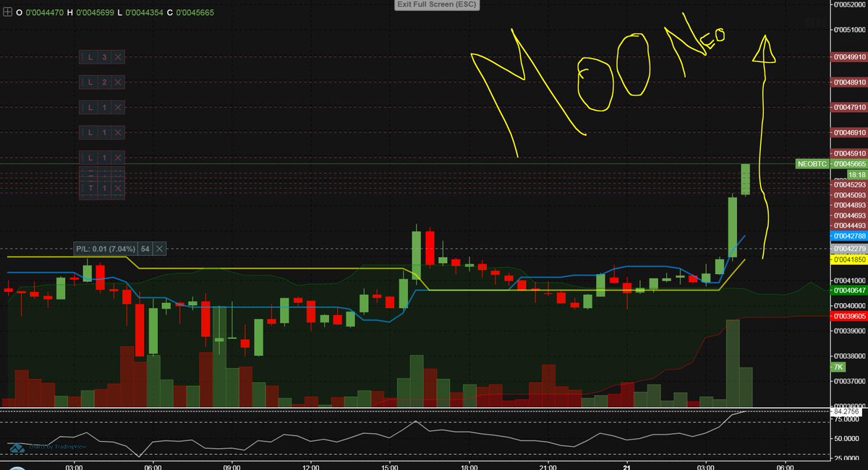This screenshot has height=470, width=868.
Task: Click the 03:00 time axis label
Action: click(75, 466)
